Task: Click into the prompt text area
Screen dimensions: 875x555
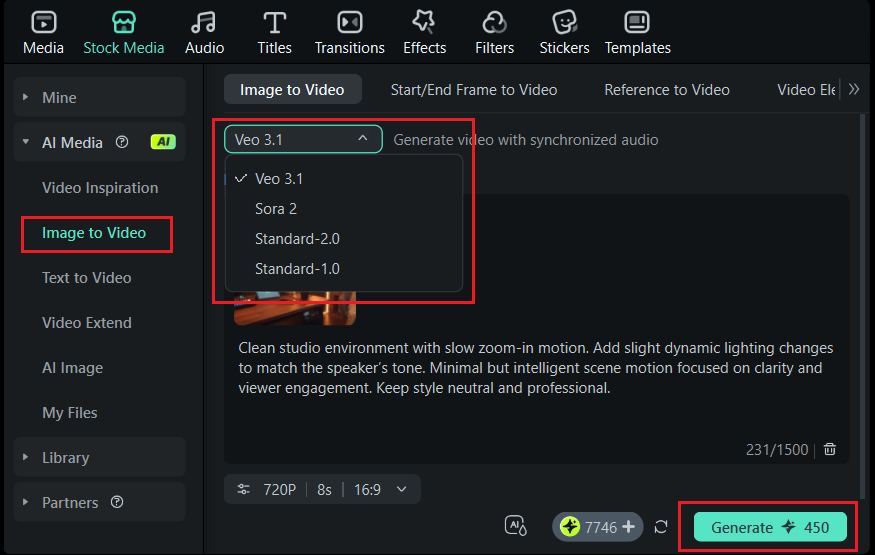Action: pyautogui.click(x=536, y=368)
